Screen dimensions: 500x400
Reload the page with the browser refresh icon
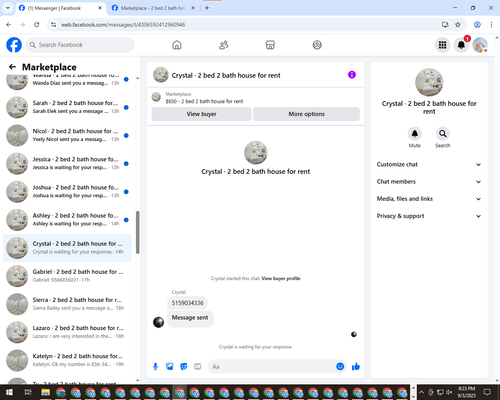pos(37,25)
